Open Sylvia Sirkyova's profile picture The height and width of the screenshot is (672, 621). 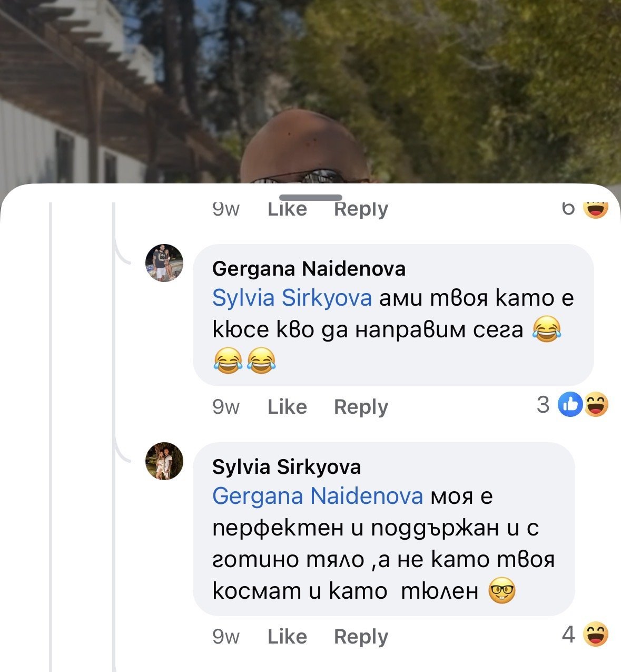(164, 461)
